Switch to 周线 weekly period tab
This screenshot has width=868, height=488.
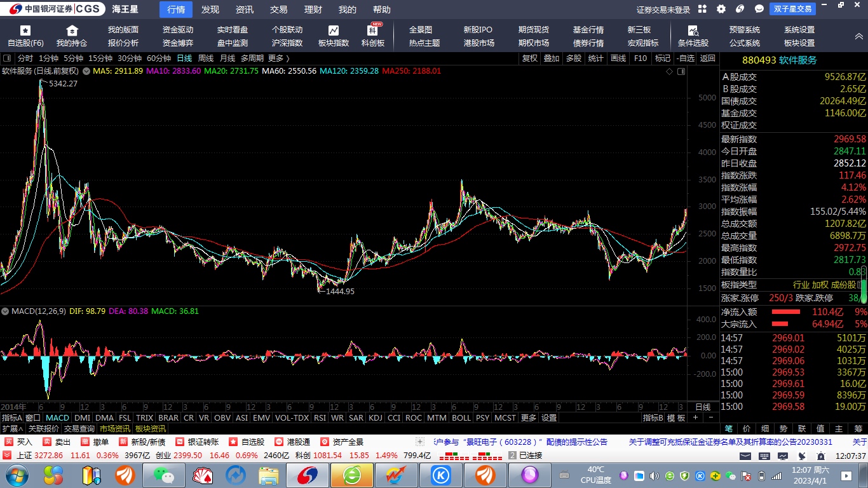206,58
